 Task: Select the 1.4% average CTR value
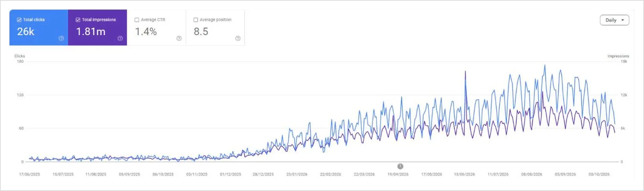tap(146, 32)
